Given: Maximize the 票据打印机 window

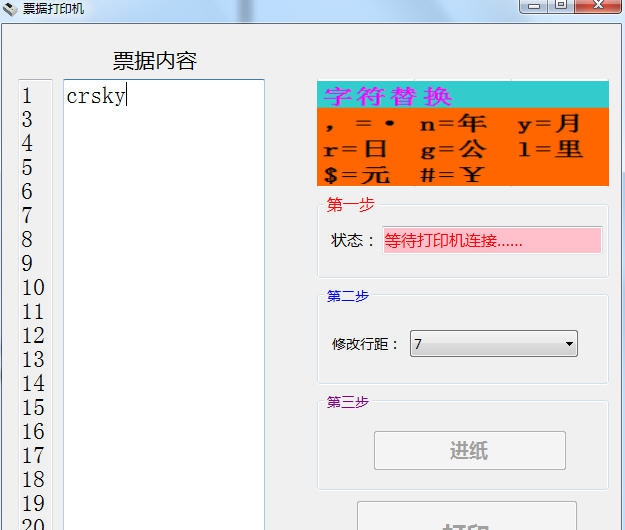Looking at the screenshot, I should pos(561,6).
